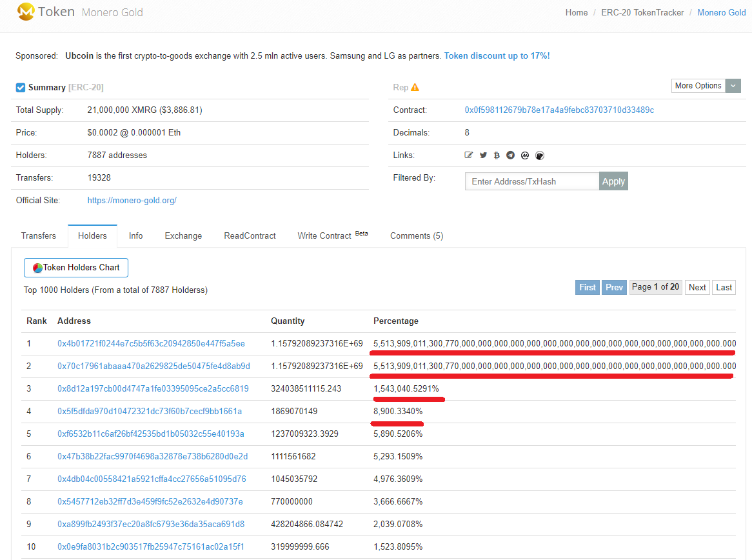Open rank 3 holder address 0x8d12a197...
752x560 pixels.
[153, 388]
